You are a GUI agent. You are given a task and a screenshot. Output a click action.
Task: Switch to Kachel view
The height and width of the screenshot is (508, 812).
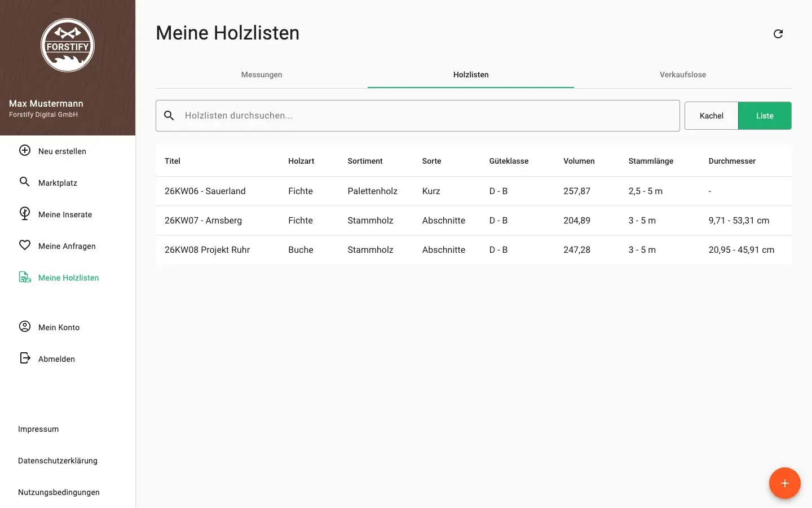tap(712, 116)
